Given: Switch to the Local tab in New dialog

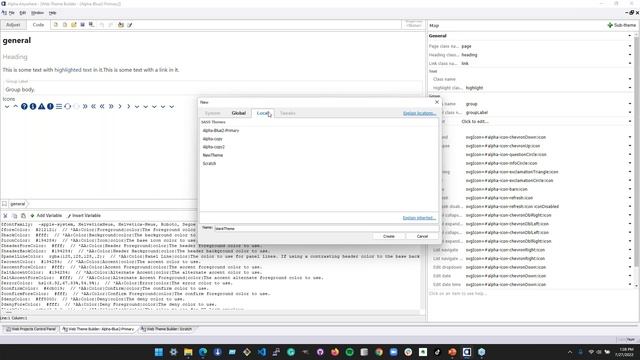Looking at the screenshot, I should 263,113.
